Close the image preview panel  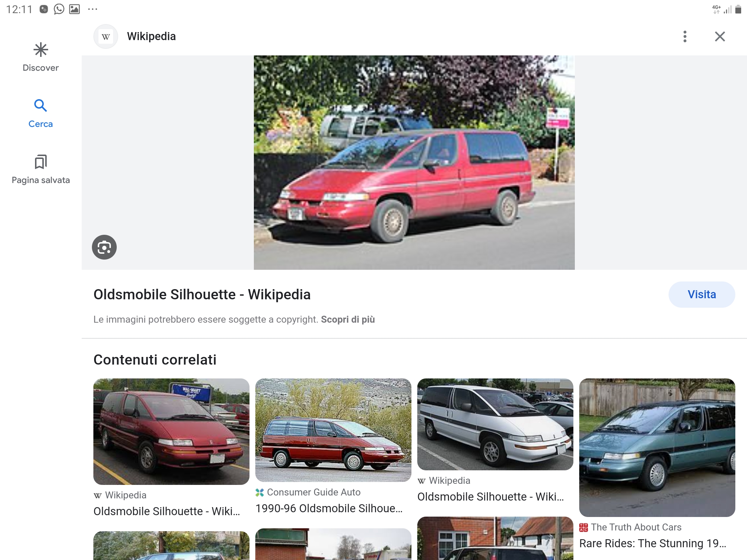pos(720,36)
